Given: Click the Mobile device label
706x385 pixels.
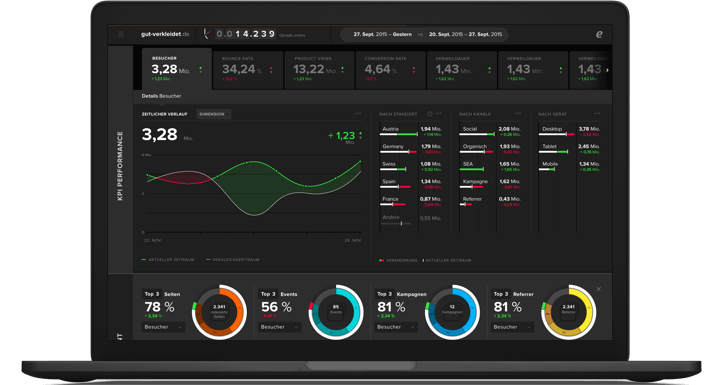Looking at the screenshot, I should [x=550, y=164].
